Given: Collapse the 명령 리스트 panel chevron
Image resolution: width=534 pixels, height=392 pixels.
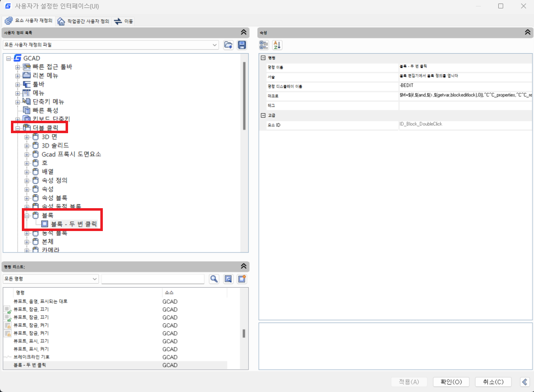Looking at the screenshot, I should click(x=243, y=266).
